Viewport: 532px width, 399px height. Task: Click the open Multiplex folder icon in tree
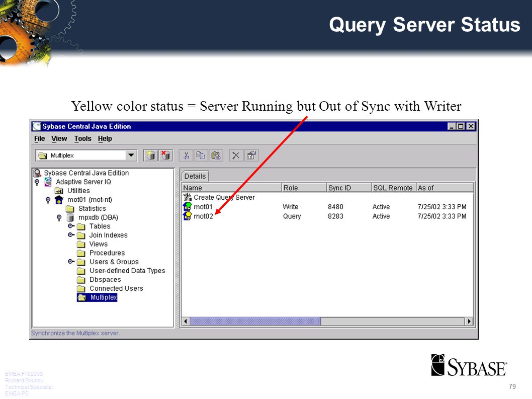[82, 297]
